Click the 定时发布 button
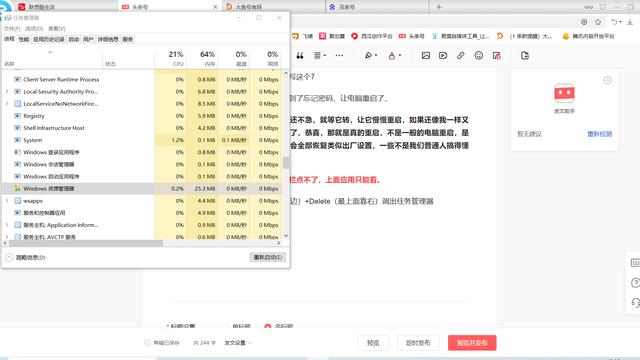The width and height of the screenshot is (640, 360). coord(418,343)
